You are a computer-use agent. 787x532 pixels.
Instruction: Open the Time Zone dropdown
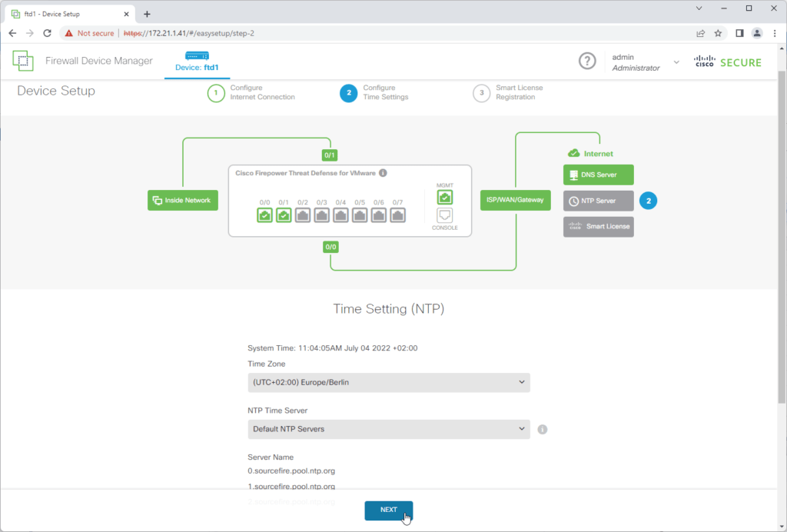[x=388, y=382]
